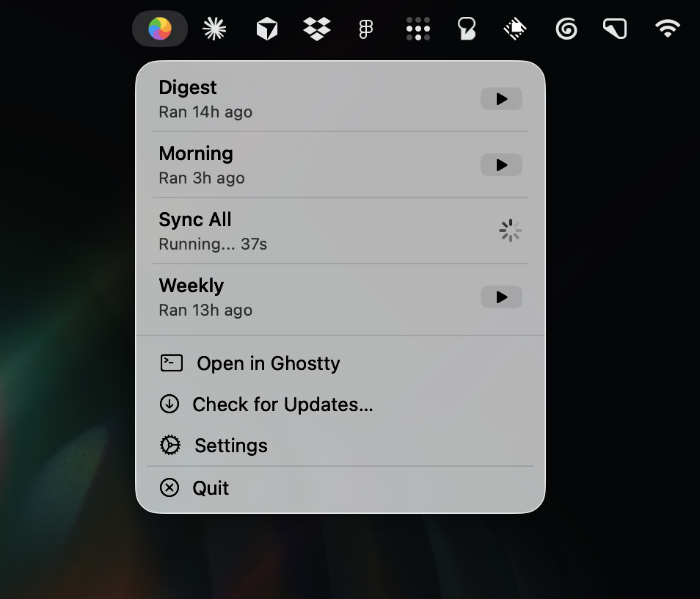Viewport: 700px width, 599px height.
Task: Choose Check for Updates…
Action: [282, 404]
